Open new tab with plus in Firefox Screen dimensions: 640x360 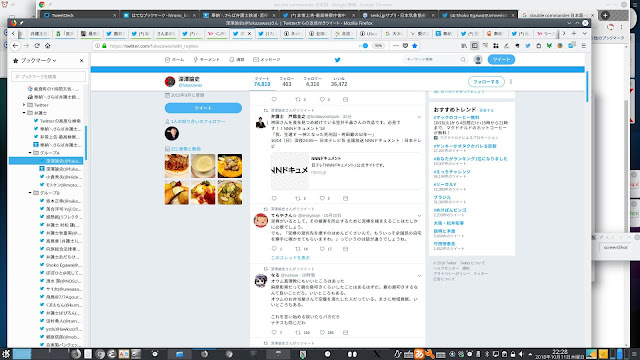574,33
